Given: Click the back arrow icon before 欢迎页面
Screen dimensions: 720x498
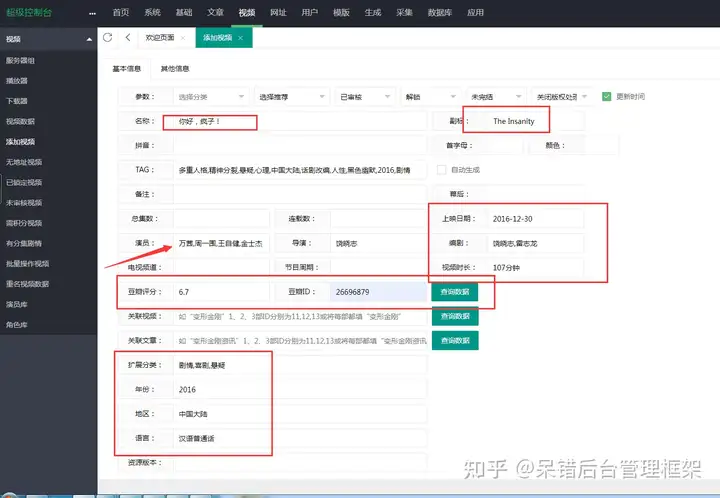Looking at the screenshot, I should point(128,37).
